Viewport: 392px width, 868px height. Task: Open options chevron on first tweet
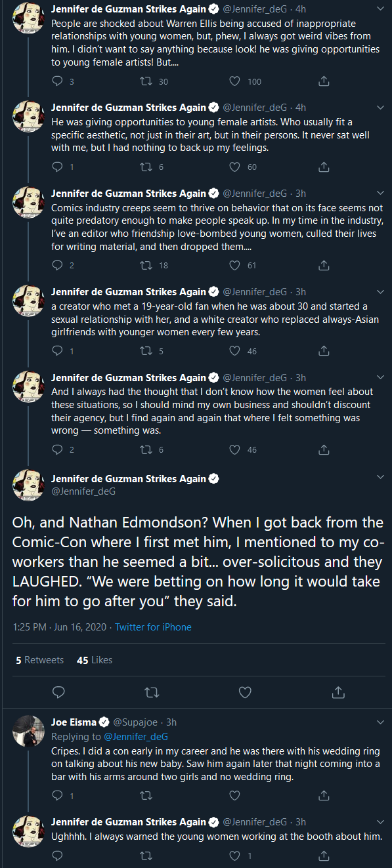pyautogui.click(x=380, y=9)
